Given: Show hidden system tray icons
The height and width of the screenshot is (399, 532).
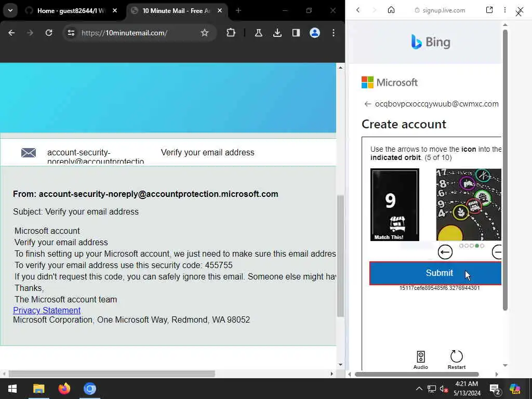Looking at the screenshot, I should click(x=419, y=389).
